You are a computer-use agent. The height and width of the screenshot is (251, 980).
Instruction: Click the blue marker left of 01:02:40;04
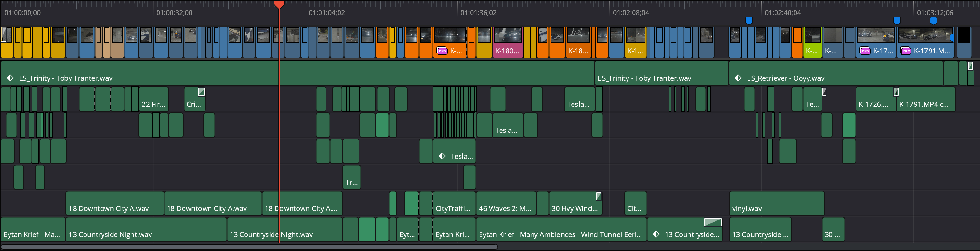pyautogui.click(x=749, y=21)
